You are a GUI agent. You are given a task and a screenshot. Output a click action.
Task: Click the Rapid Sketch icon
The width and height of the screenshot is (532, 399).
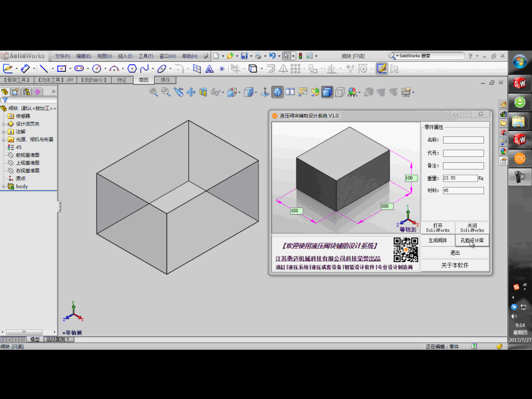click(382, 68)
